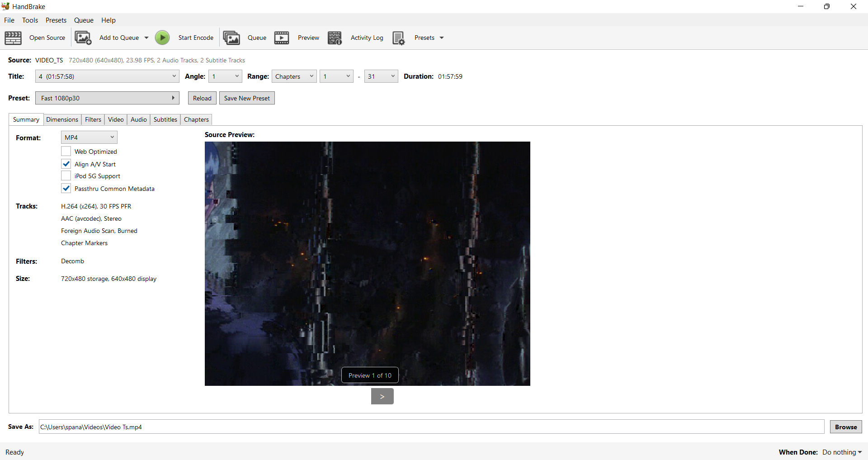
Task: Open the Queue stacked images icon
Action: tap(231, 38)
